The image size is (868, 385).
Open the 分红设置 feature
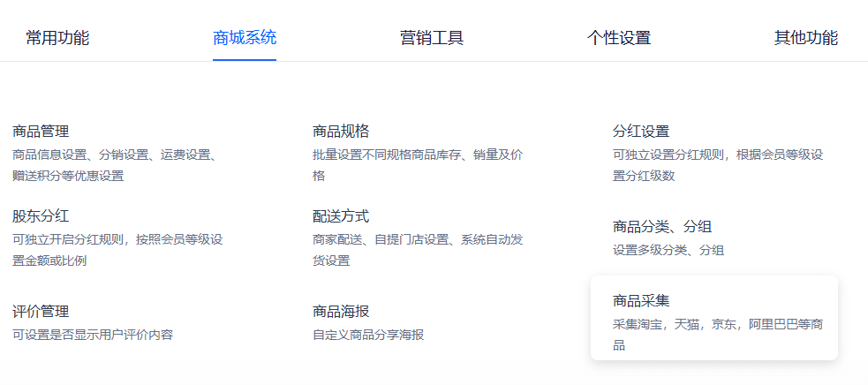pos(641,132)
